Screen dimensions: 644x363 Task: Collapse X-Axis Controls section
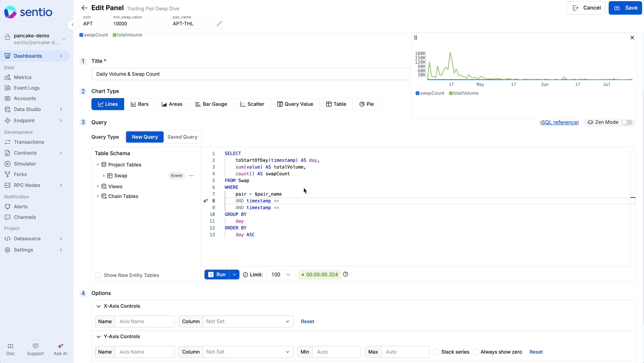pos(99,306)
